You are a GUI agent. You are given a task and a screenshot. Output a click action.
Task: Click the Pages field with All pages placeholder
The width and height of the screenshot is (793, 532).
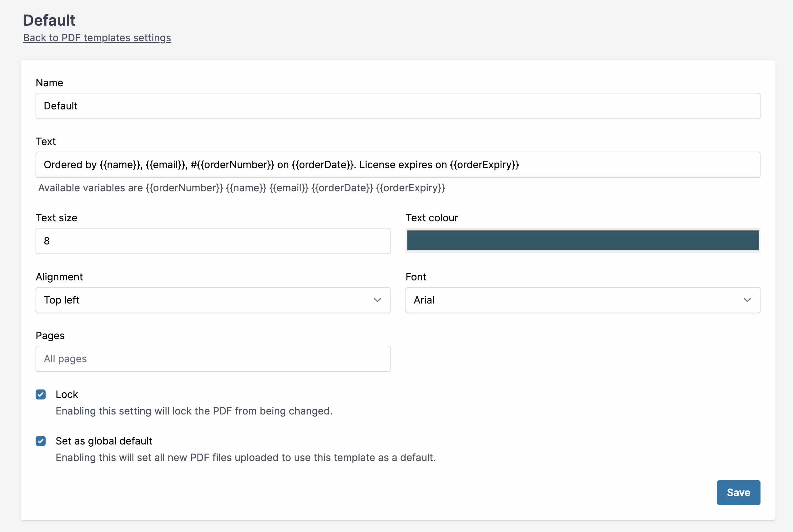[x=213, y=359]
